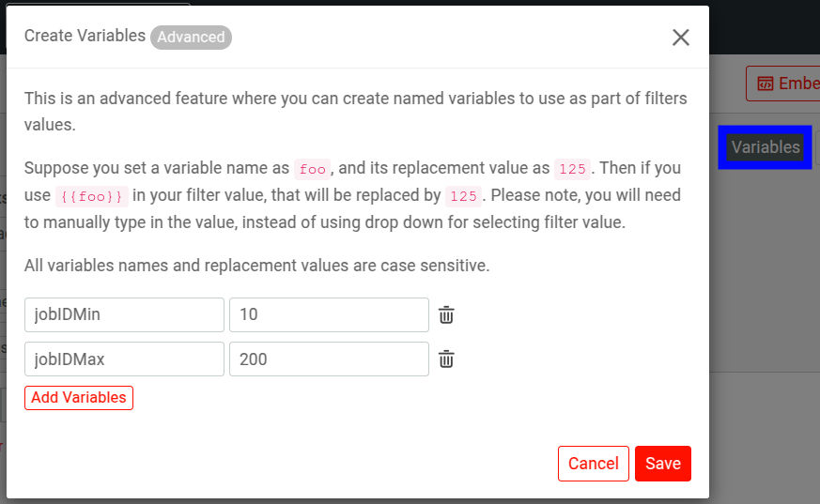Image resolution: width=820 pixels, height=504 pixels.
Task: Focus the jobIDMin variable name field
Action: [124, 315]
